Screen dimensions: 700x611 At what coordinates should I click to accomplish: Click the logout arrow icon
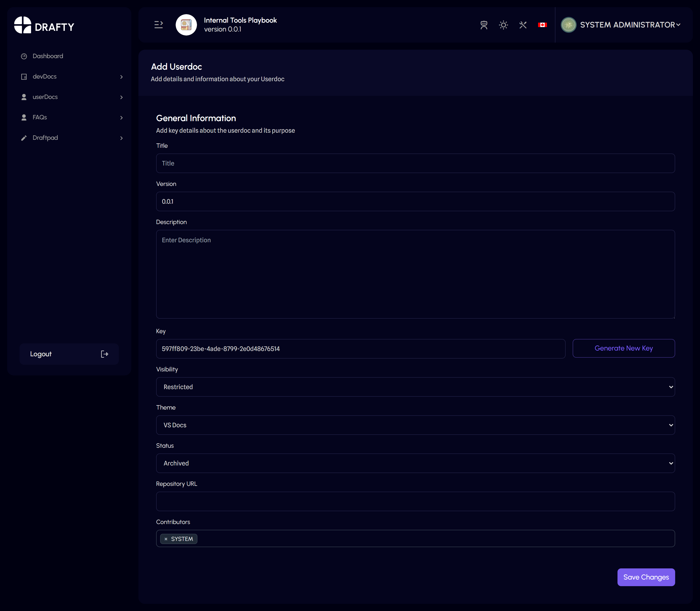pyautogui.click(x=105, y=354)
